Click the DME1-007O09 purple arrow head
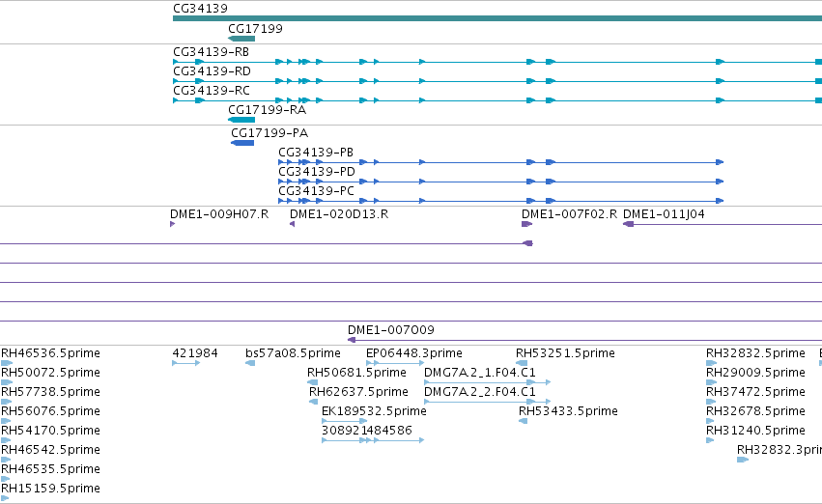The height and width of the screenshot is (504, 822). click(352, 340)
